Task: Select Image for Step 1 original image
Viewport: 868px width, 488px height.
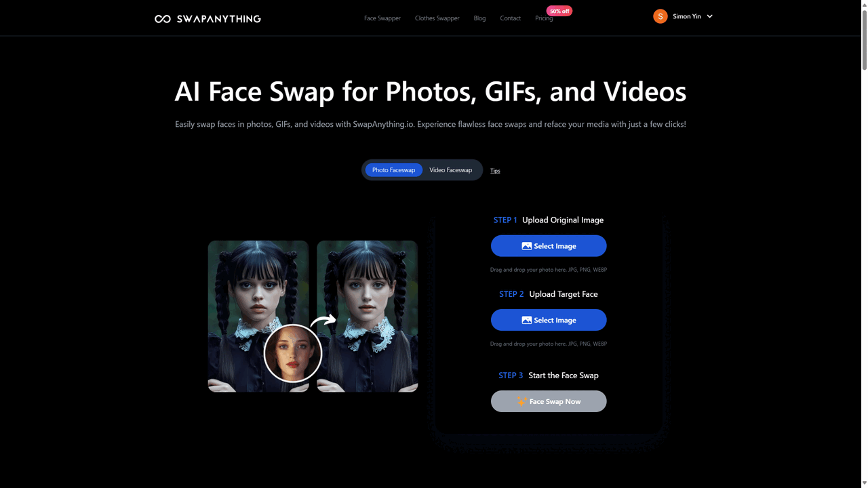Action: point(549,246)
